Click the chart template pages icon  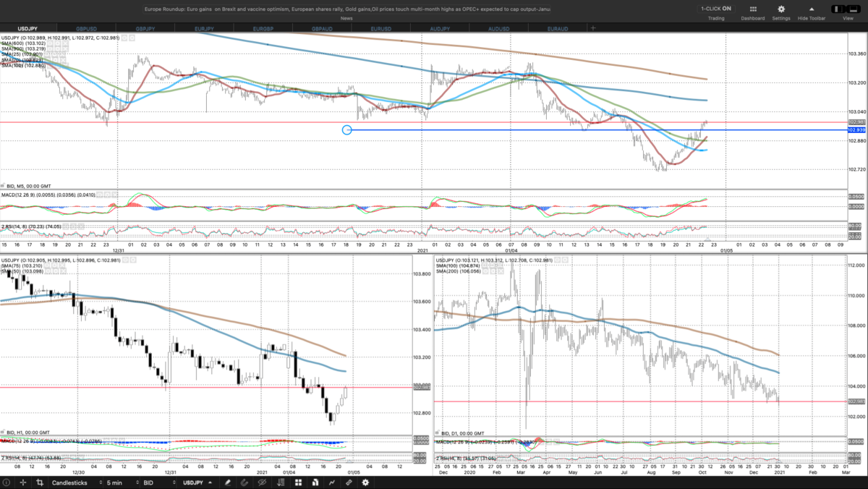314,482
